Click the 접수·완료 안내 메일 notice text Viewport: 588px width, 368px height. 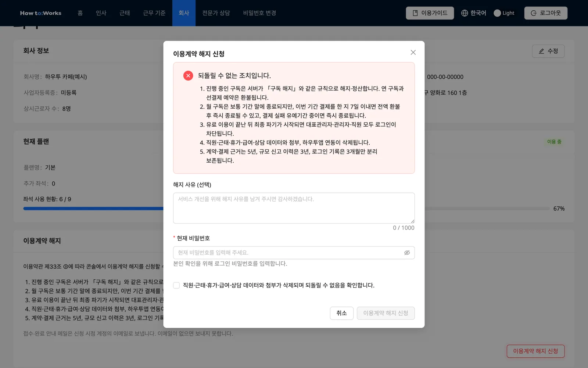(128, 334)
